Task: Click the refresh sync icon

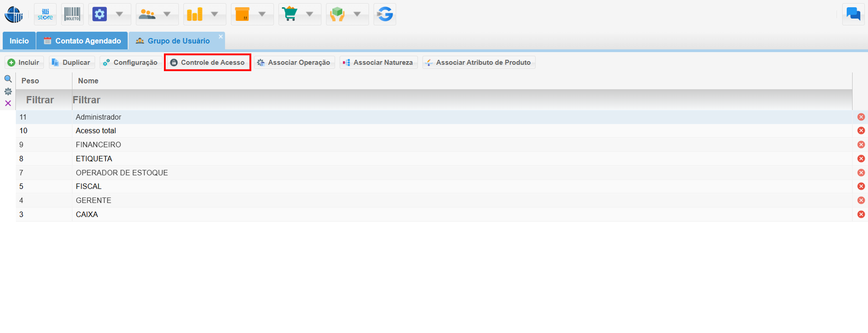Action: click(385, 14)
